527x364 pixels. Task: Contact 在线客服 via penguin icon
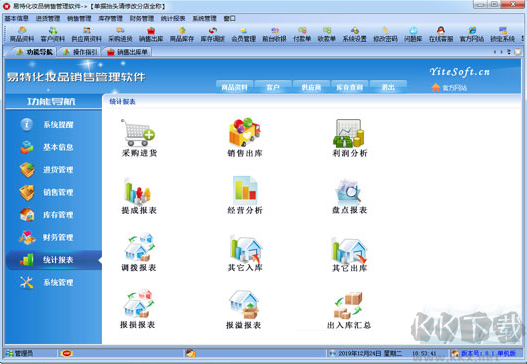(441, 34)
